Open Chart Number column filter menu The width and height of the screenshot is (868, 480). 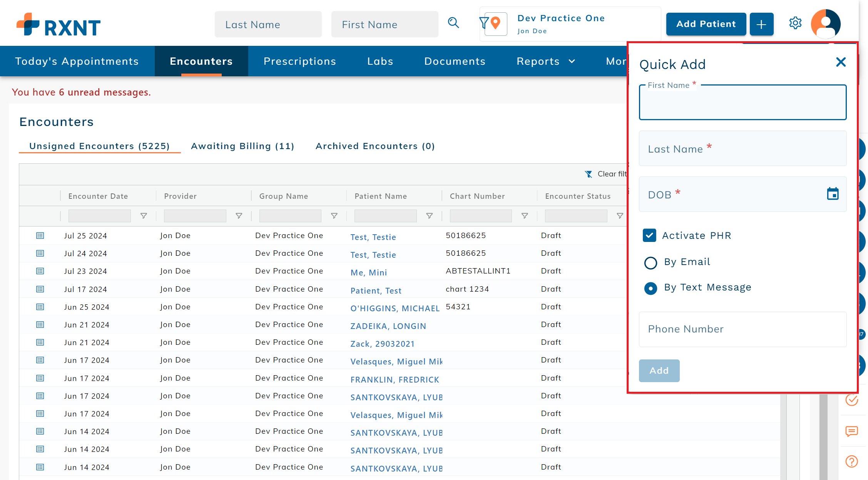click(524, 216)
